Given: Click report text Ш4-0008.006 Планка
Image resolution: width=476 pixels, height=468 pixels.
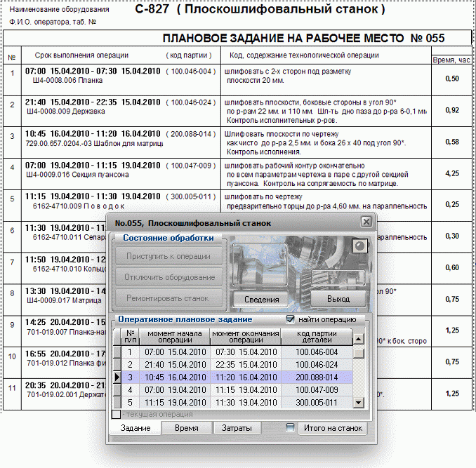Looking at the screenshot, I should [x=67, y=81].
